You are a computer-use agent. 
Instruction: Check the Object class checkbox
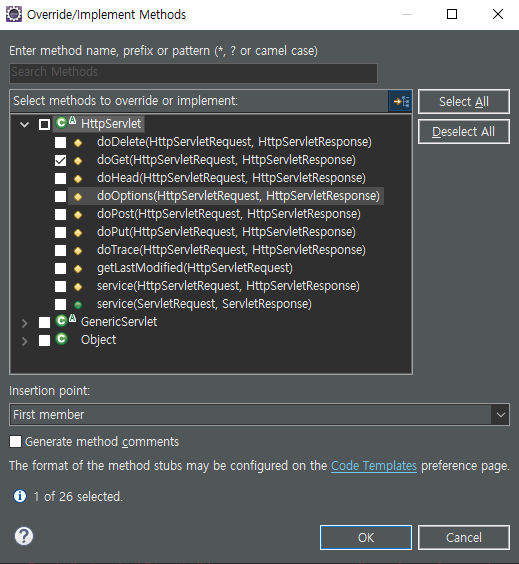[45, 340]
